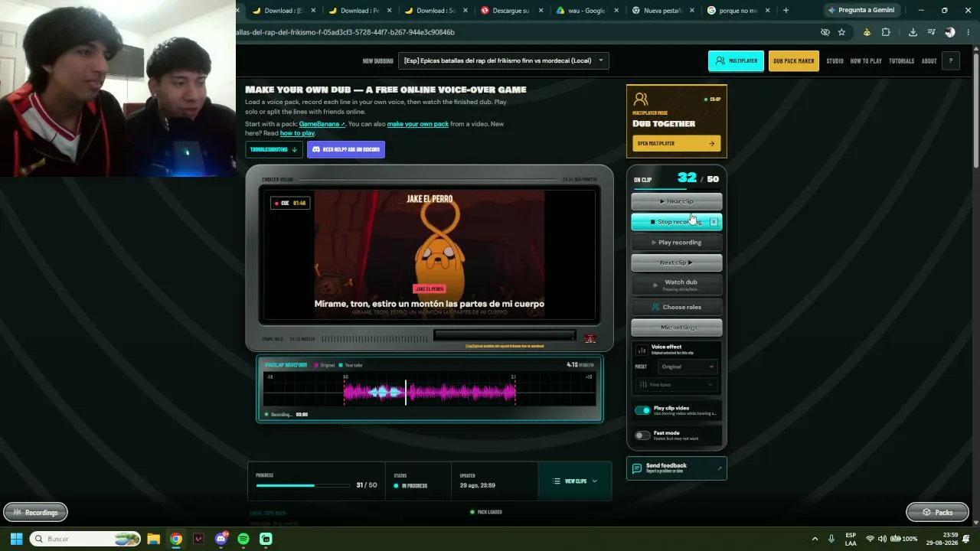Expand the Troubleshooting section
Viewport: 980px width, 551px height.
[273, 149]
